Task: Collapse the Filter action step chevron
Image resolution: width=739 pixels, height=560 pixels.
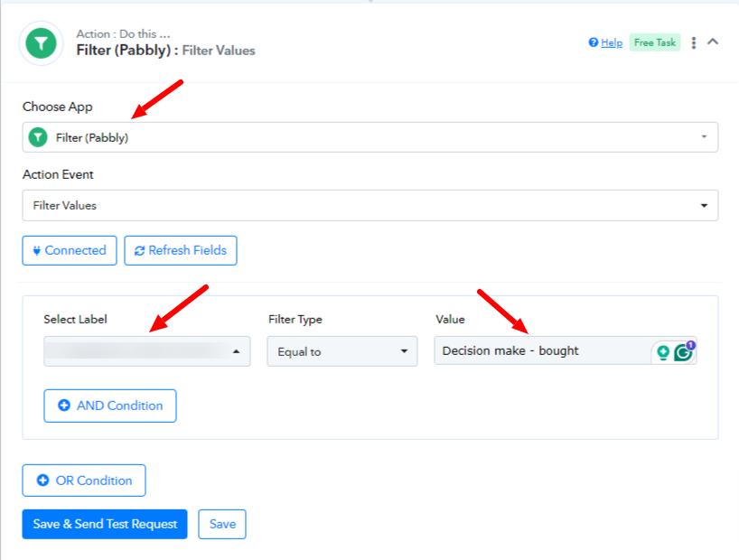Action: coord(713,42)
